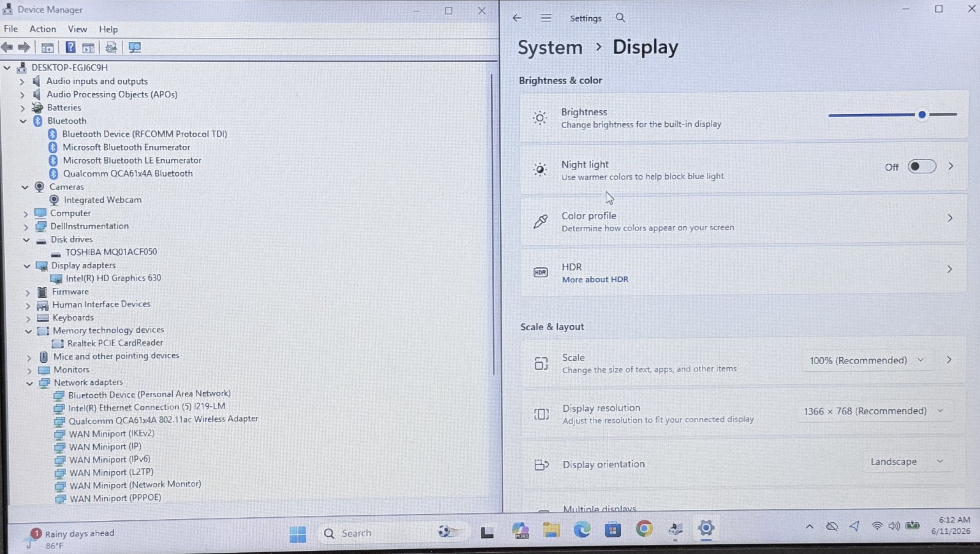Screen dimensions: 980x554
Task: Collapse the Network adapters node
Action: pos(29,383)
